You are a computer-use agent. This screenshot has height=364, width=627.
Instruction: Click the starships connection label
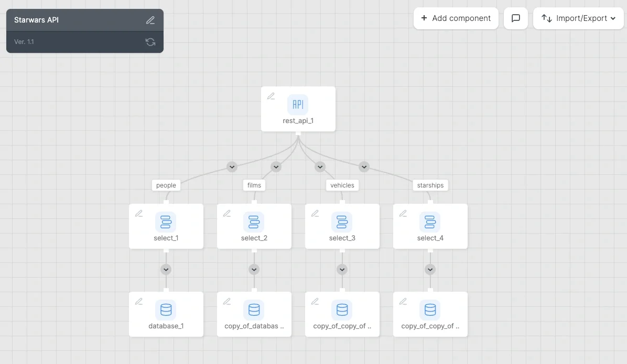tap(430, 185)
